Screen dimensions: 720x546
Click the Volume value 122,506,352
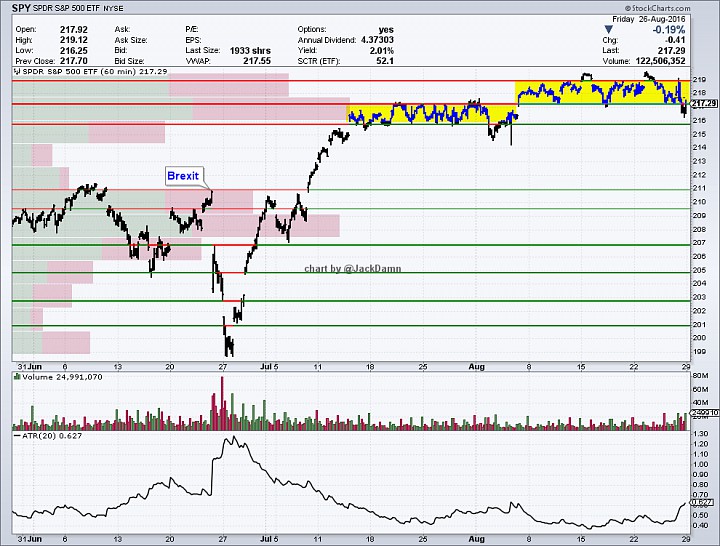click(660, 61)
